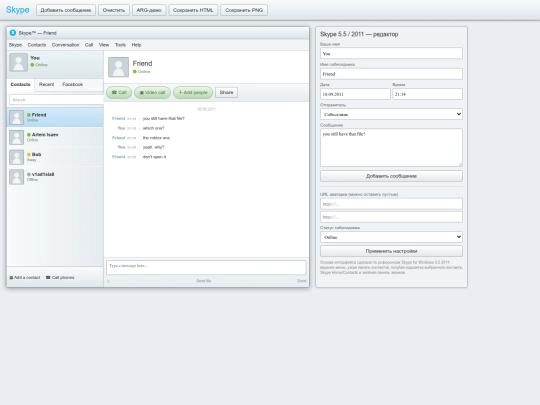Click your own avatar beside 'You'
540x405 pixels.
tap(18, 62)
